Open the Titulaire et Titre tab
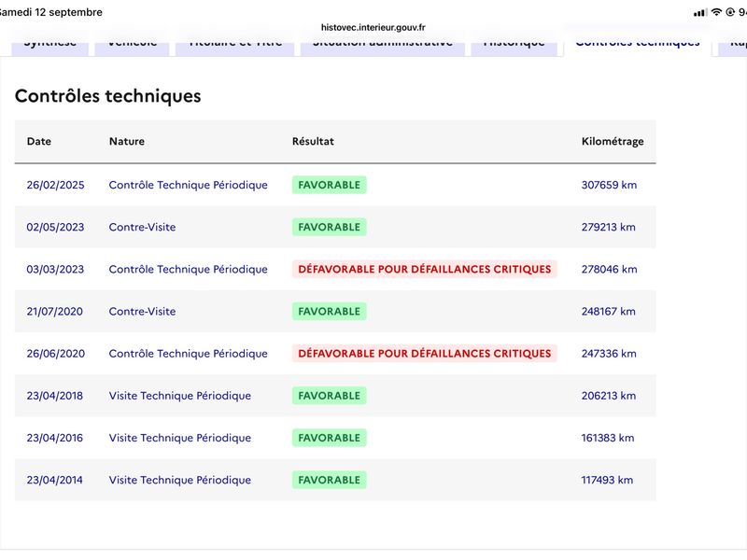 pos(235,46)
